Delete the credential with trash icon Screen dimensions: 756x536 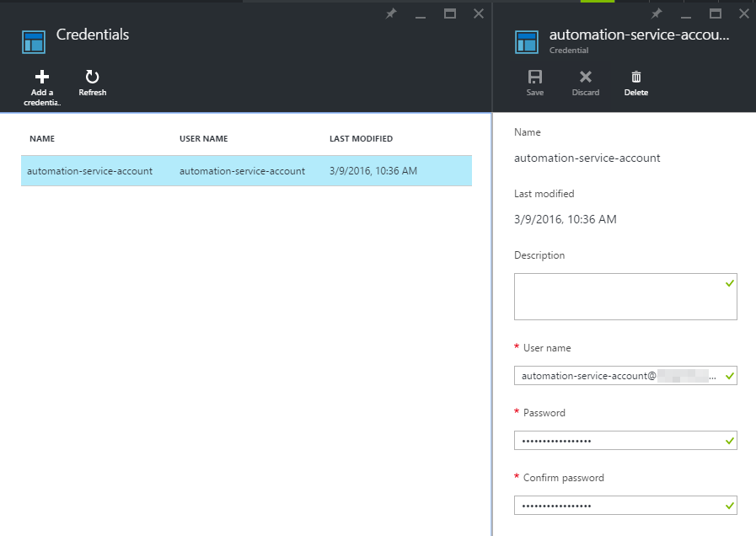pyautogui.click(x=636, y=78)
